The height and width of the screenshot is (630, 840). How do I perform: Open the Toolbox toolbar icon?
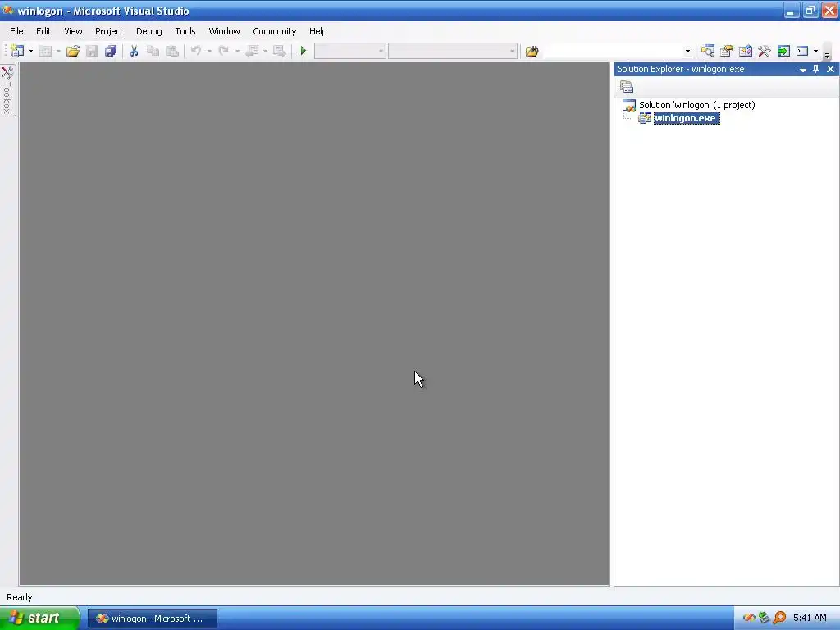(x=765, y=52)
